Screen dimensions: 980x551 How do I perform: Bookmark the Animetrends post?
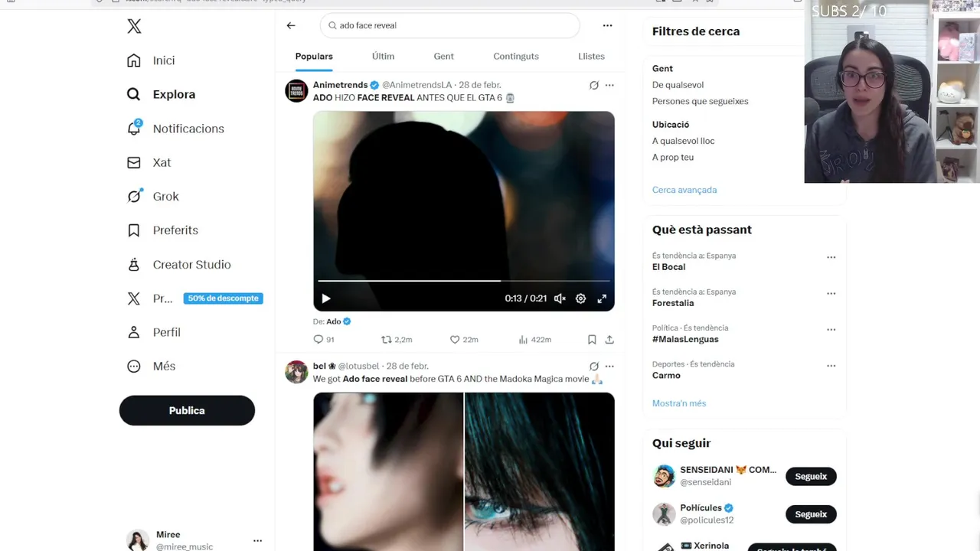pyautogui.click(x=592, y=340)
